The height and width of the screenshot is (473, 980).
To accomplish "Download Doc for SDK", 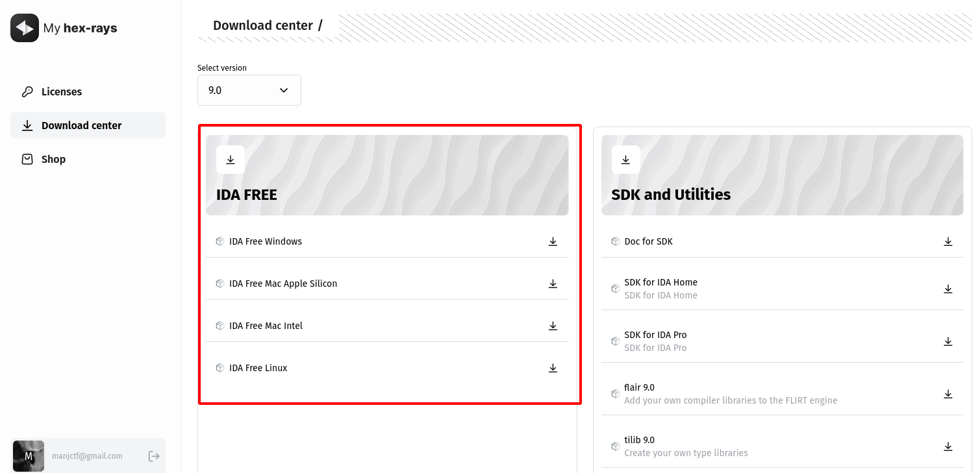I will coord(948,241).
